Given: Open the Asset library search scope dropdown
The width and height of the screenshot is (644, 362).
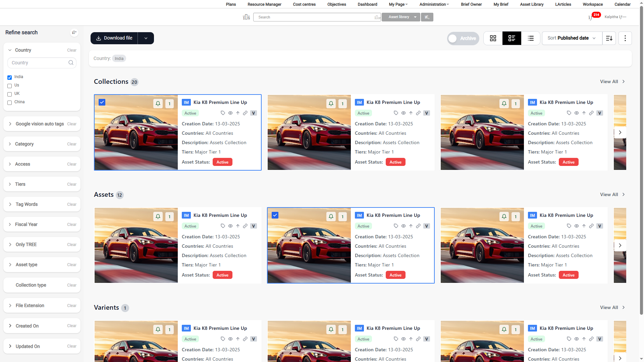Looking at the screenshot, I should (x=401, y=17).
